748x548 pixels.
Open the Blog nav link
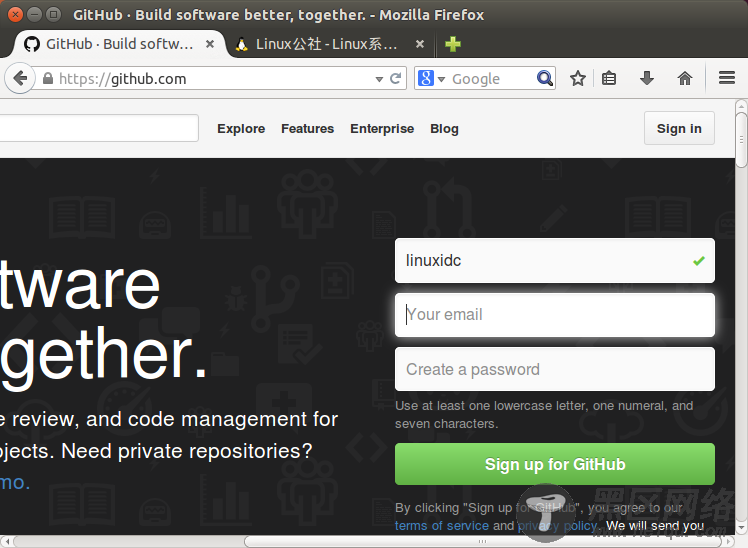(444, 129)
